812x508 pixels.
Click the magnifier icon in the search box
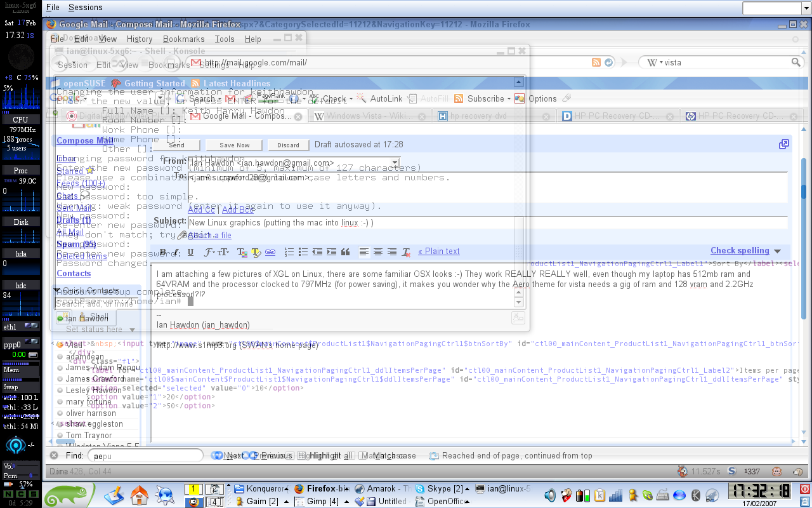click(x=796, y=62)
